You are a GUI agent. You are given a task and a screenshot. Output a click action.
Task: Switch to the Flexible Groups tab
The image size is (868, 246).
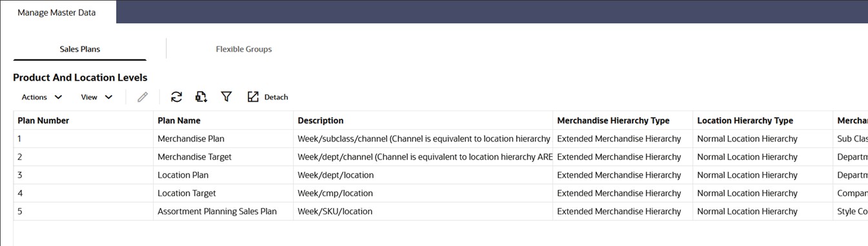244,49
